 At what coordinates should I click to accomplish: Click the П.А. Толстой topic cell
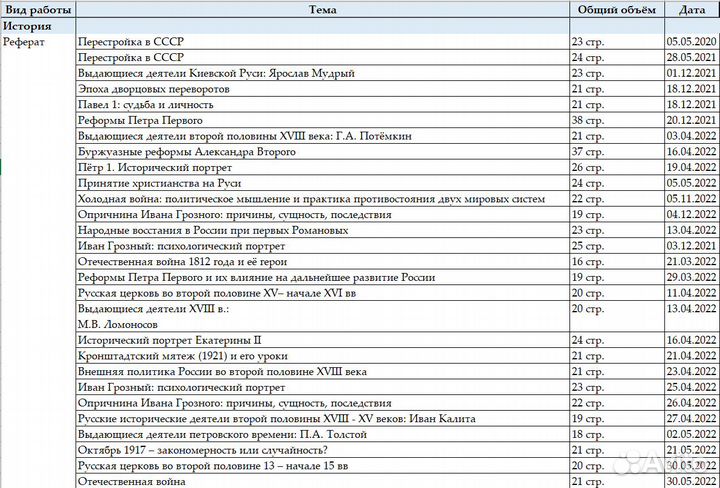point(322,434)
